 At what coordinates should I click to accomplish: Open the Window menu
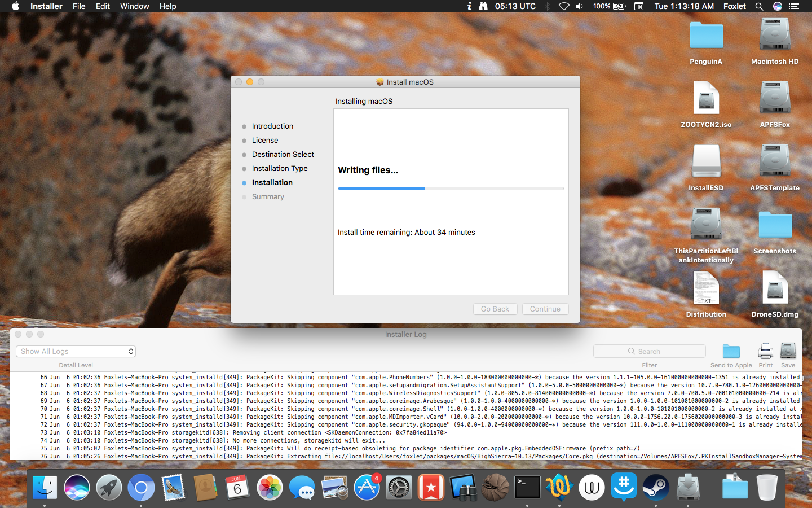(x=134, y=6)
